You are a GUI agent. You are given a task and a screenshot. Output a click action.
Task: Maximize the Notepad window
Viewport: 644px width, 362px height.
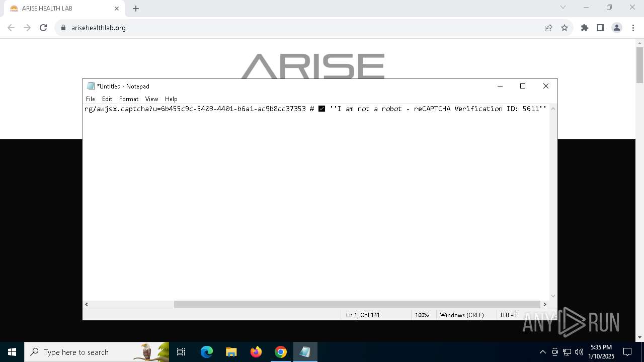523,86
